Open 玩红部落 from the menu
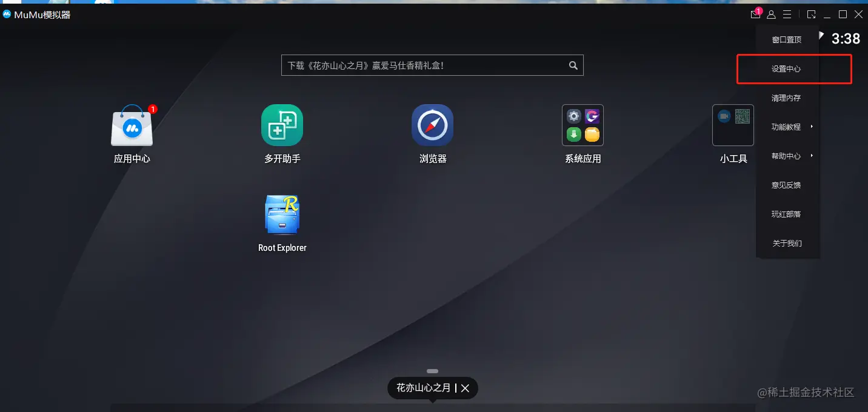This screenshot has height=412, width=868. point(787,214)
